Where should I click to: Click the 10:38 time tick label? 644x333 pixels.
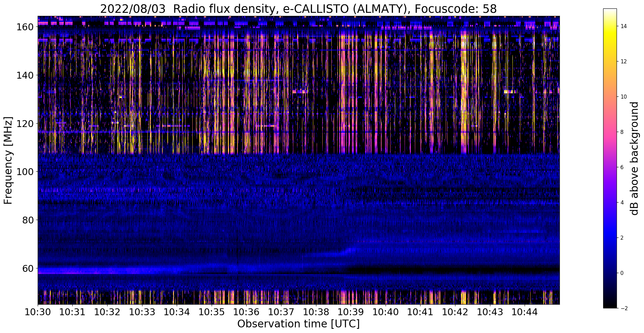(x=316, y=311)
